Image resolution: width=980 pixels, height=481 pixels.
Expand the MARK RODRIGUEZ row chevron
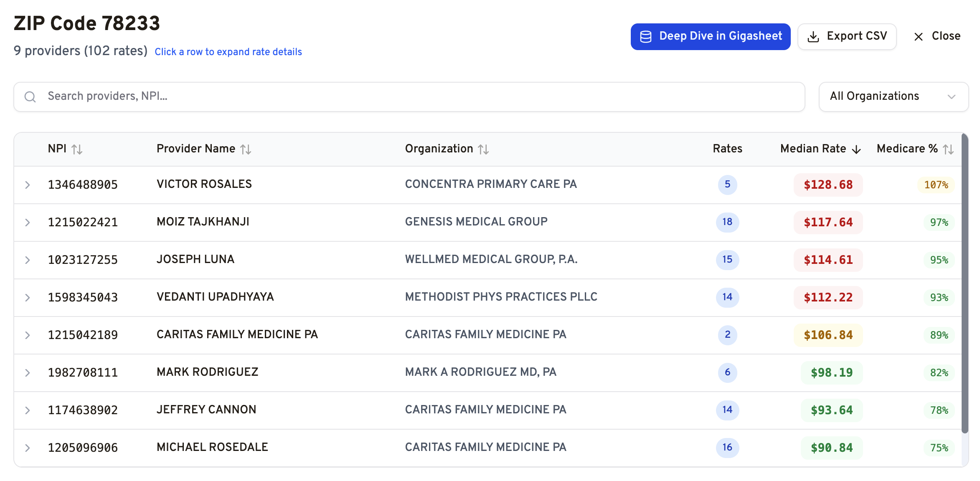28,372
